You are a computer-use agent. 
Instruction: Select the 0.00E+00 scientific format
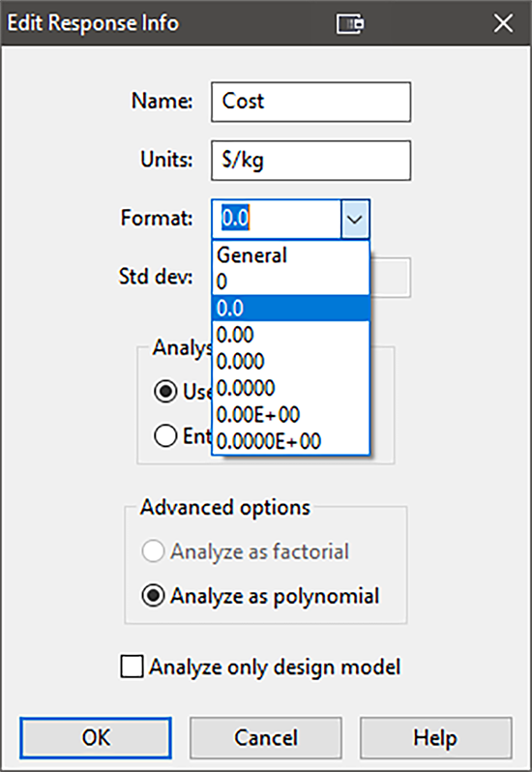[x=291, y=415]
